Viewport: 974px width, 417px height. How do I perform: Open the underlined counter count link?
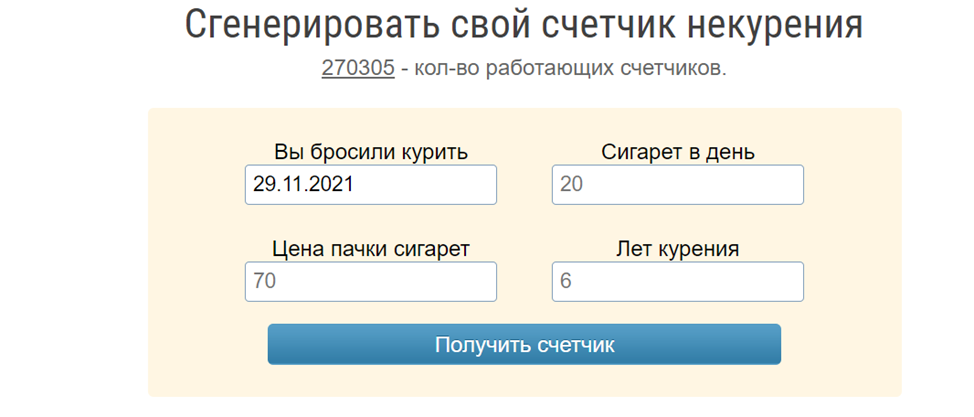click(358, 69)
